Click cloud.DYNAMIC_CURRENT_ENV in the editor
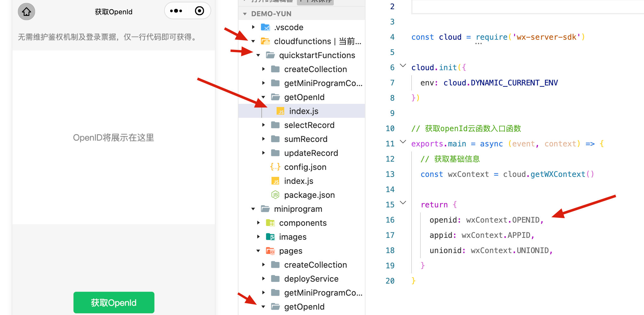The height and width of the screenshot is (315, 644). pos(500,83)
